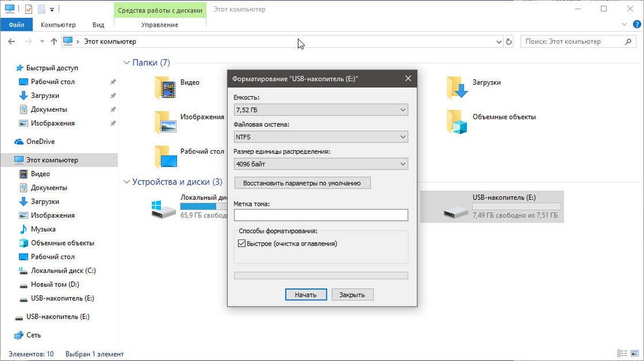Screen dimensions: 644x361
Task: Click the formatting progress bar
Action: (321, 276)
